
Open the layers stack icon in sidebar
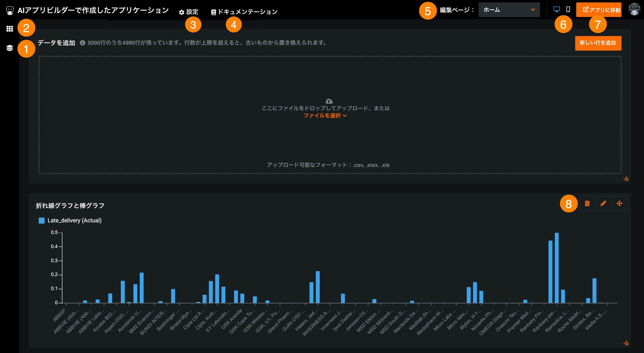(x=9, y=48)
